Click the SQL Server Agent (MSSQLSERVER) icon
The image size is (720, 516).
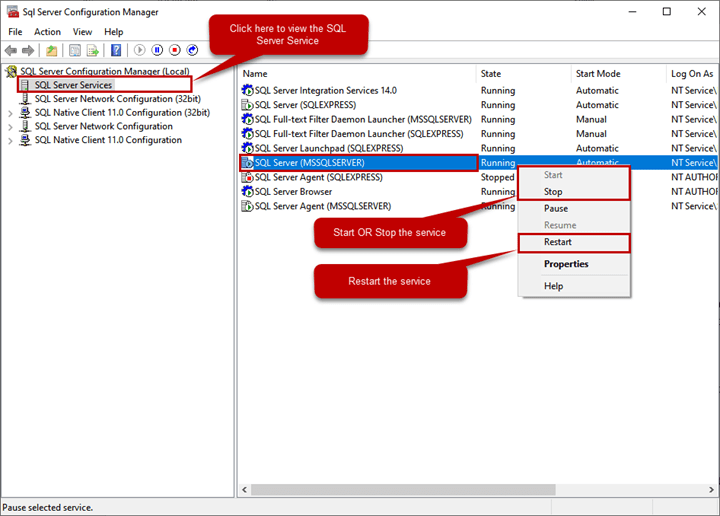248,206
